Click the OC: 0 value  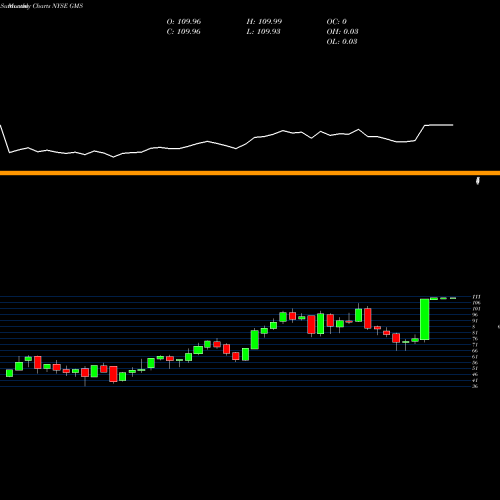(x=337, y=22)
